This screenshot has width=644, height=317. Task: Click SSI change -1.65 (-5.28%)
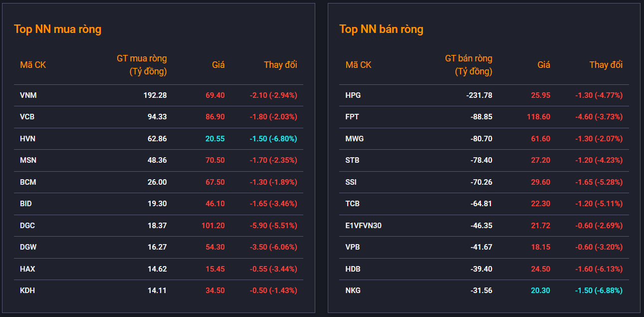click(x=599, y=182)
